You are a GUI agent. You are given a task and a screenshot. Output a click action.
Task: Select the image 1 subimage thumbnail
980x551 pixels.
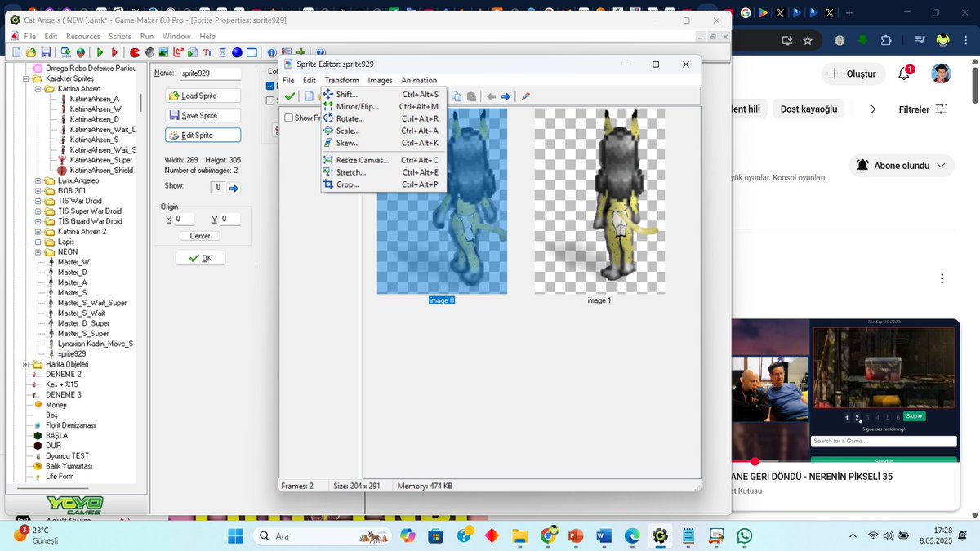pyautogui.click(x=599, y=201)
